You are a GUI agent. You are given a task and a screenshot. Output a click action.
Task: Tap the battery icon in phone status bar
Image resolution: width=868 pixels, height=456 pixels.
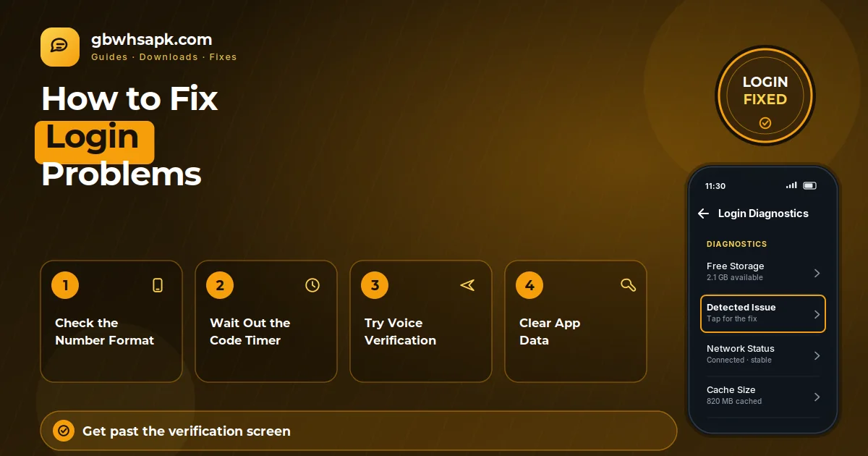pyautogui.click(x=810, y=186)
